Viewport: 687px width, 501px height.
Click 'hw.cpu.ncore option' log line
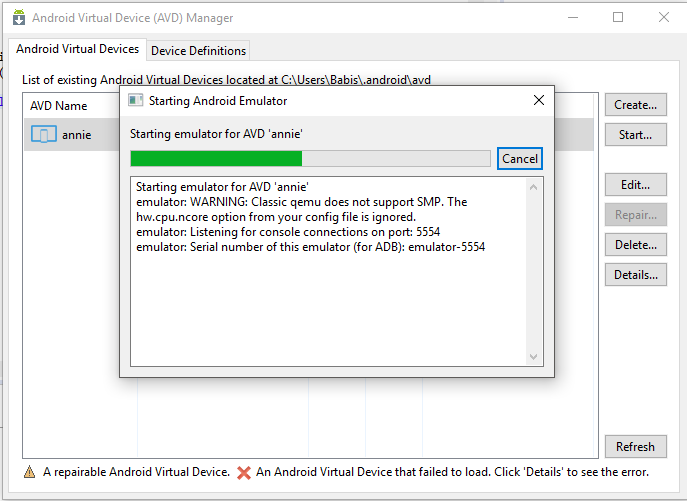[276, 217]
